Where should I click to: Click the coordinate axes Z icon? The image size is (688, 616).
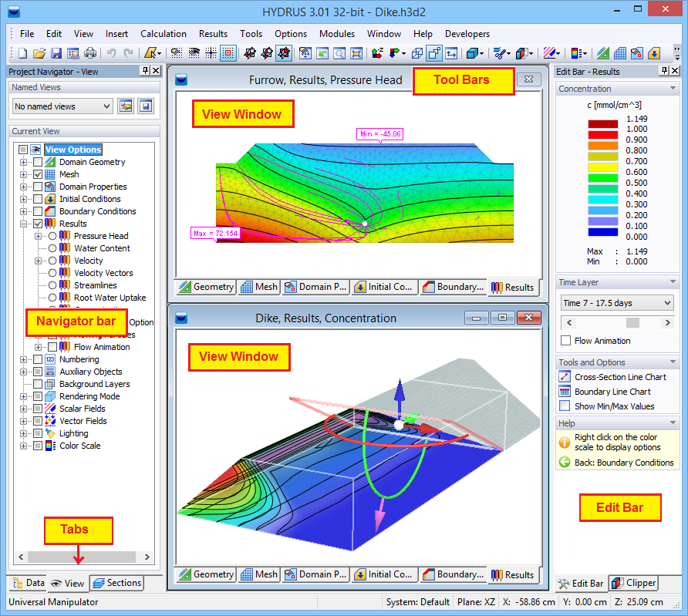[x=377, y=53]
